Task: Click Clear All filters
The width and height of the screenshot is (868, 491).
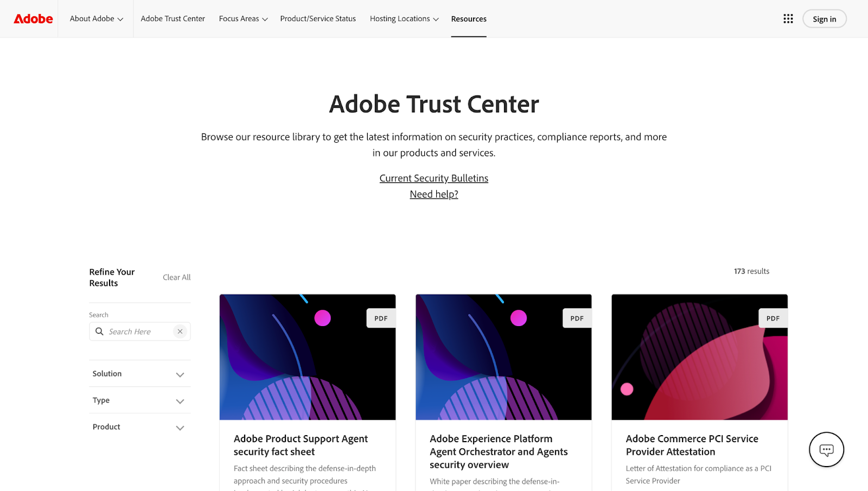Action: (177, 277)
